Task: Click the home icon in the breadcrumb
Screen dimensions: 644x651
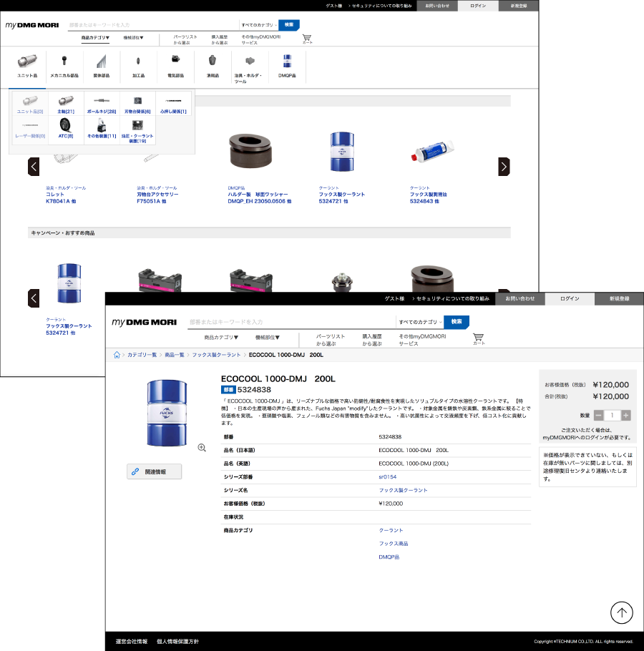Action: pyautogui.click(x=117, y=354)
